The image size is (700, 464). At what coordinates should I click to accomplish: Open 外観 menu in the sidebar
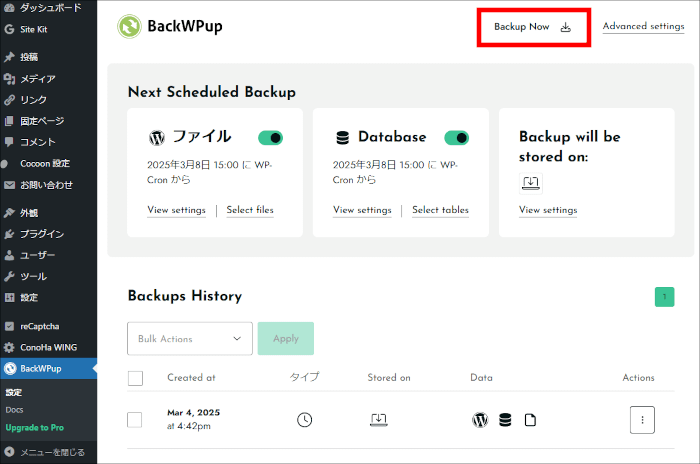[x=48, y=213]
